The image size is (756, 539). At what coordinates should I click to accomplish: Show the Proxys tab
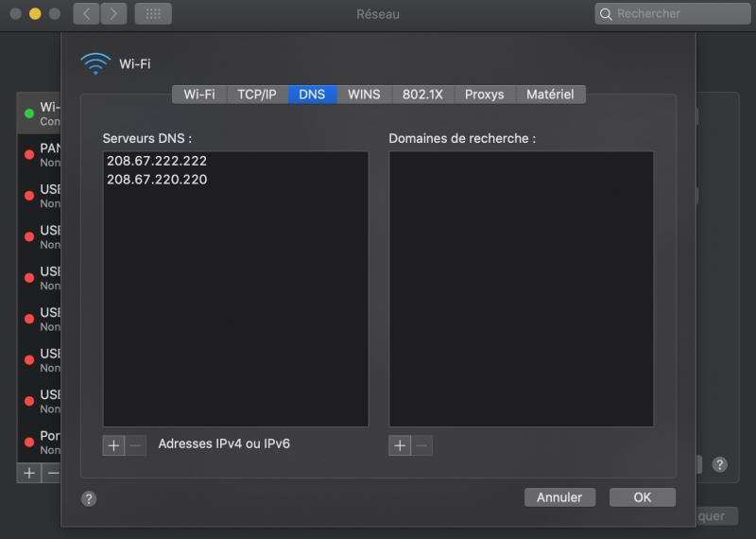(x=484, y=95)
